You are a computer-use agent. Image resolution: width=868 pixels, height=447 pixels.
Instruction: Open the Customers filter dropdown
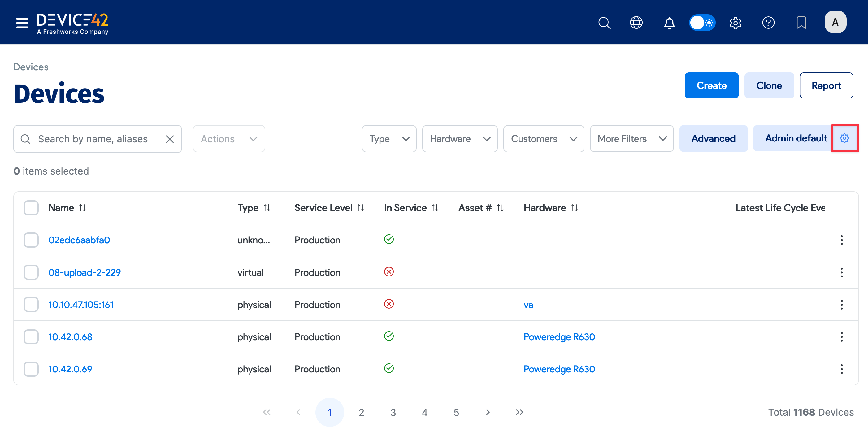[543, 139]
